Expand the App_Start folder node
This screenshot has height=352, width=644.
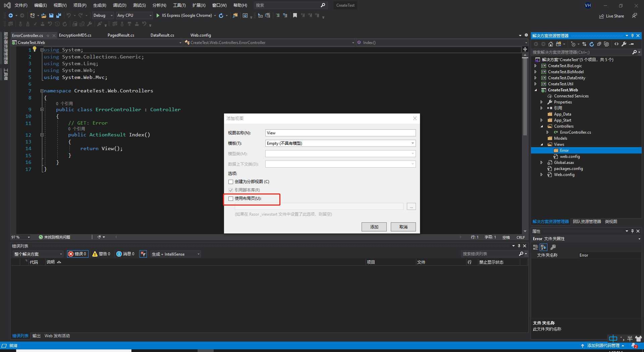542,120
